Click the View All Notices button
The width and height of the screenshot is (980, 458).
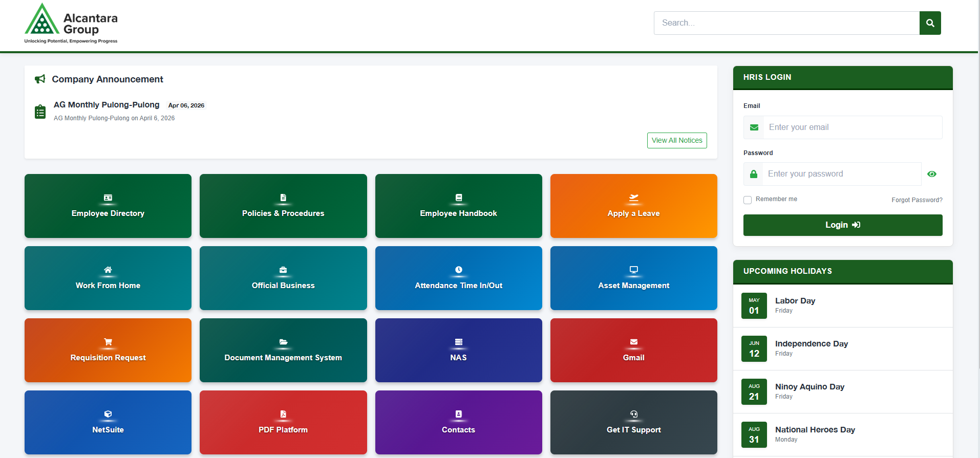[677, 141]
